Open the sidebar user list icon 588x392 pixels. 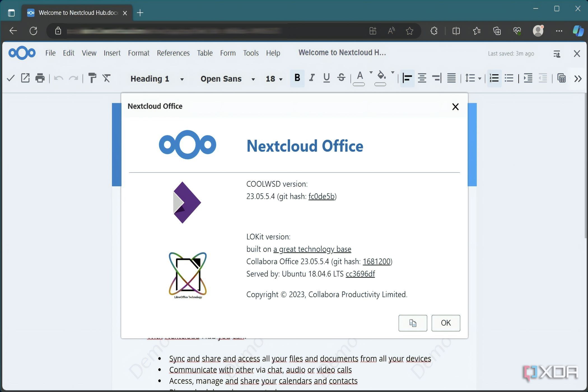tap(557, 54)
